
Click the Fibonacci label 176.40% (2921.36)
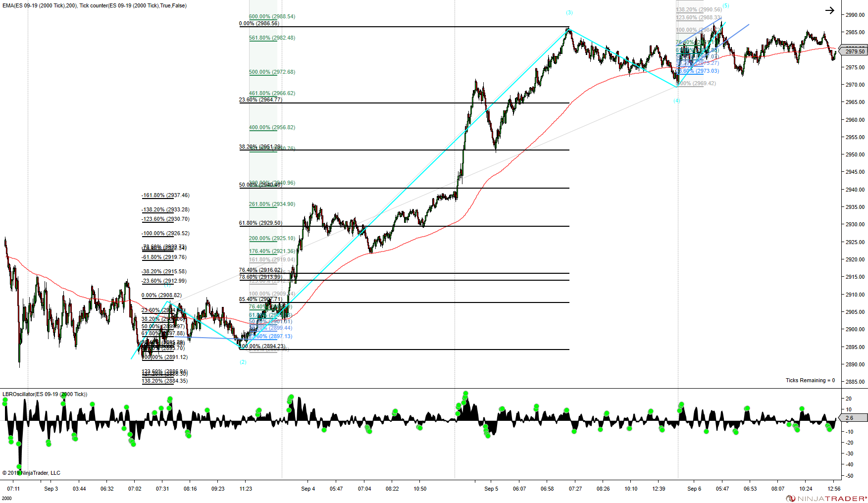point(272,251)
